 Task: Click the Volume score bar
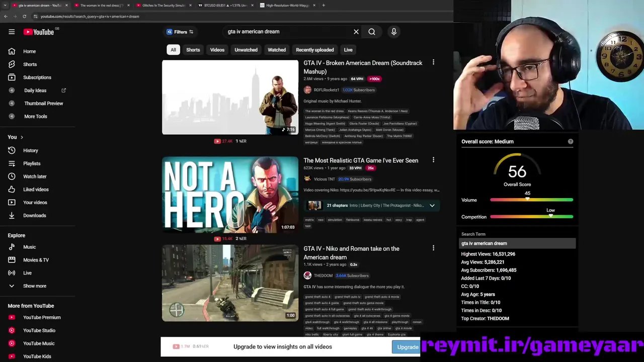[531, 200]
